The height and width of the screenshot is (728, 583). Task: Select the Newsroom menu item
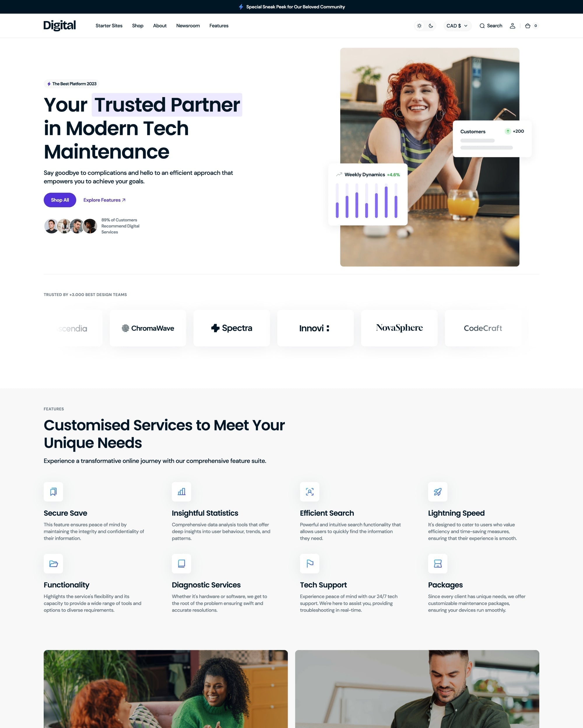click(x=188, y=26)
